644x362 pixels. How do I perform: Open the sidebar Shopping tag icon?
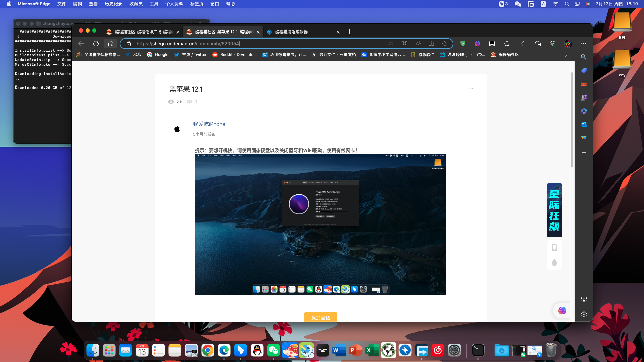coord(584,71)
